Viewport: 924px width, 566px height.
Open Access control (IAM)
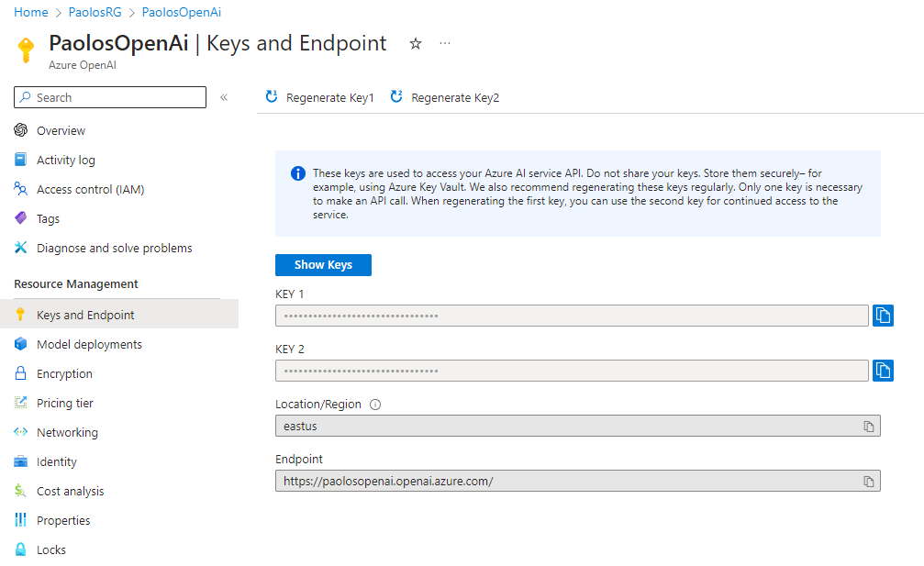click(x=90, y=190)
